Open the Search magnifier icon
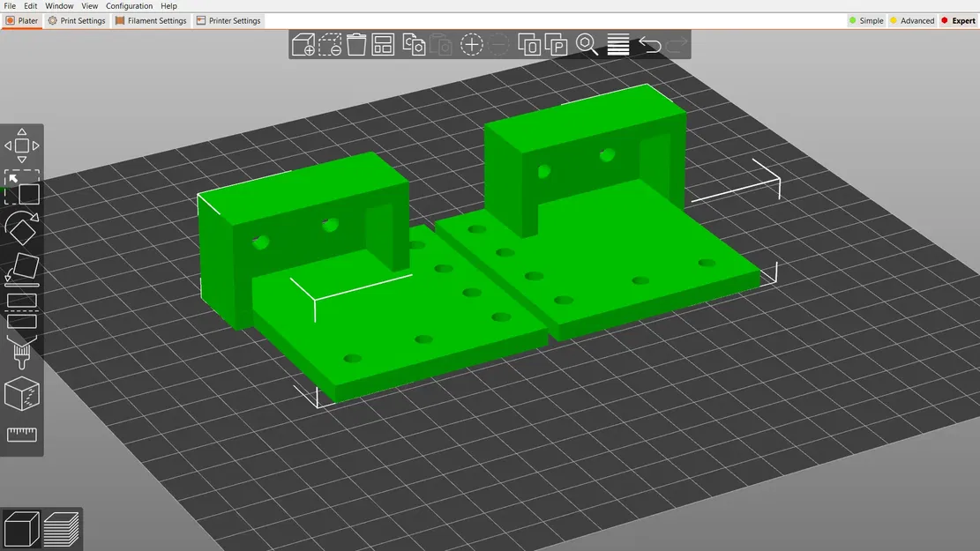This screenshot has width=980, height=551. [587, 45]
